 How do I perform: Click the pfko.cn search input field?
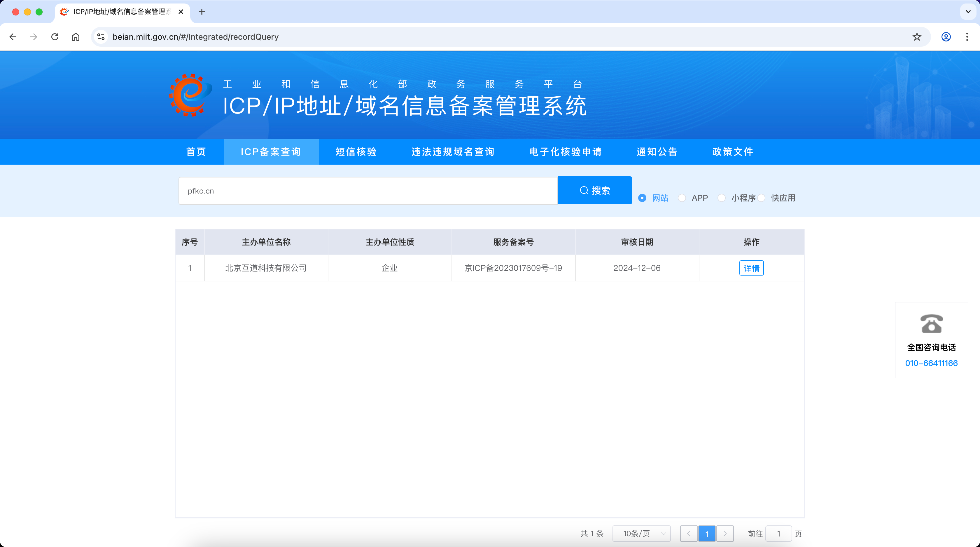click(x=368, y=191)
